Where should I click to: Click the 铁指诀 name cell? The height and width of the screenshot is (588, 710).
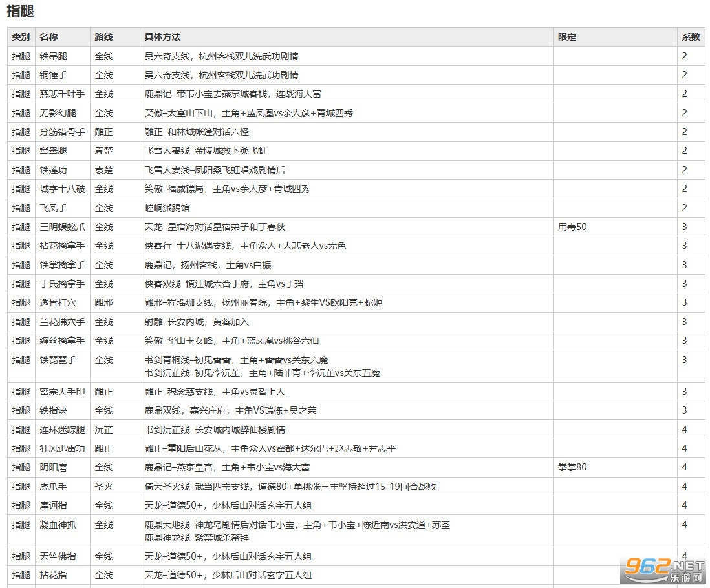63,411
